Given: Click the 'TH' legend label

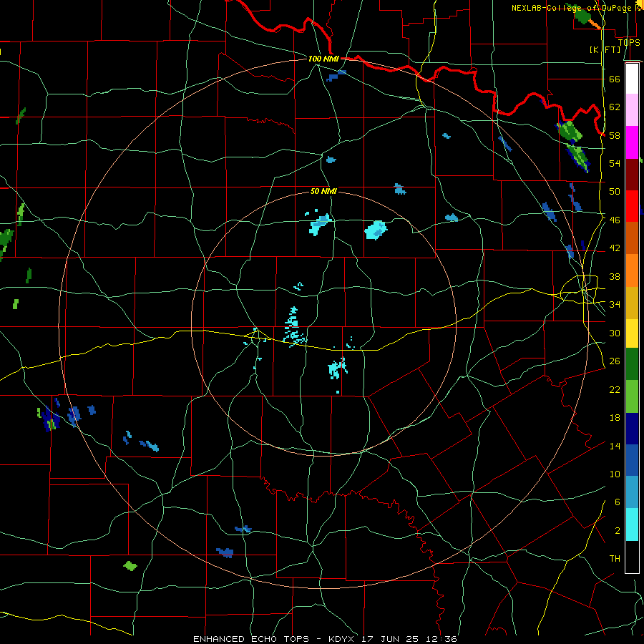Looking at the screenshot, I should pyautogui.click(x=615, y=558).
